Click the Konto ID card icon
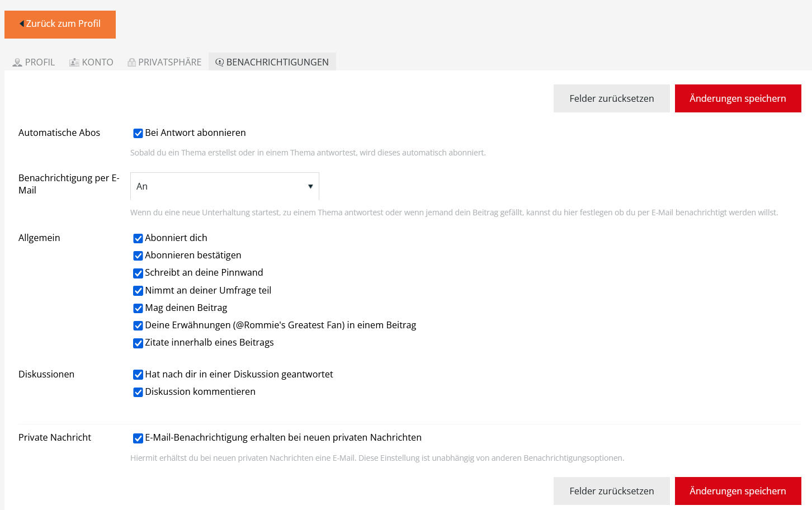 (x=74, y=63)
